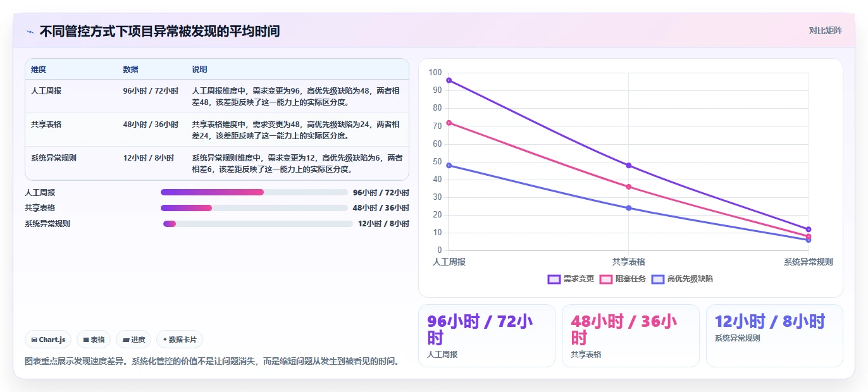Click 12小时 / 8小时 value beside progress bar

(383, 224)
